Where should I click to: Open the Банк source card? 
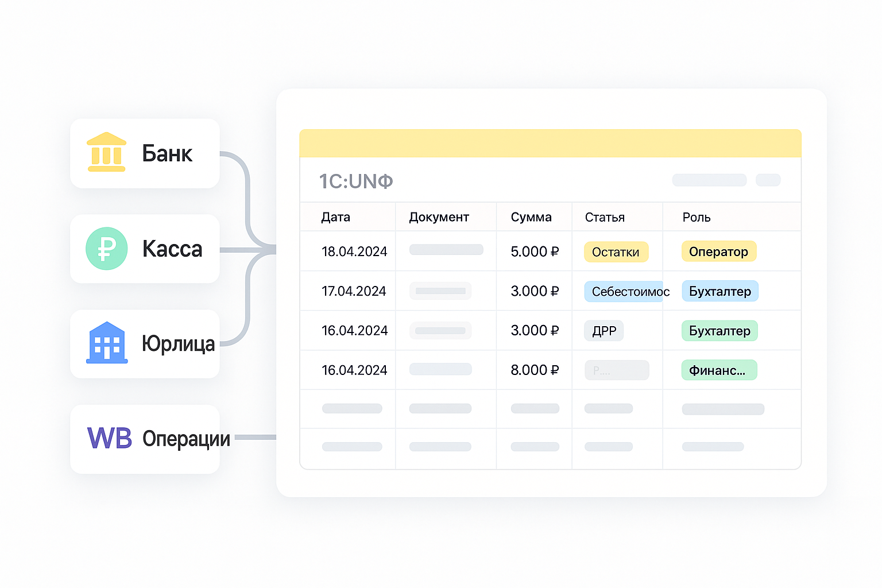(x=145, y=153)
